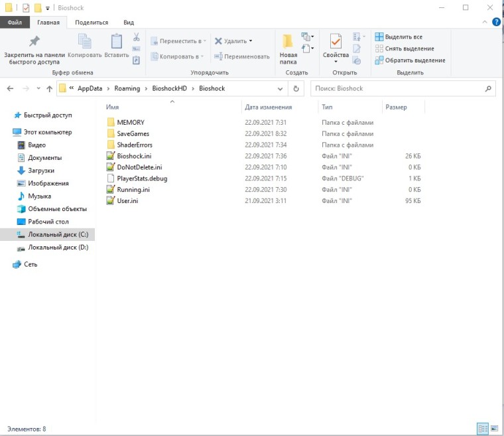
Task: Expand address bar history dropdown
Action: click(x=280, y=89)
